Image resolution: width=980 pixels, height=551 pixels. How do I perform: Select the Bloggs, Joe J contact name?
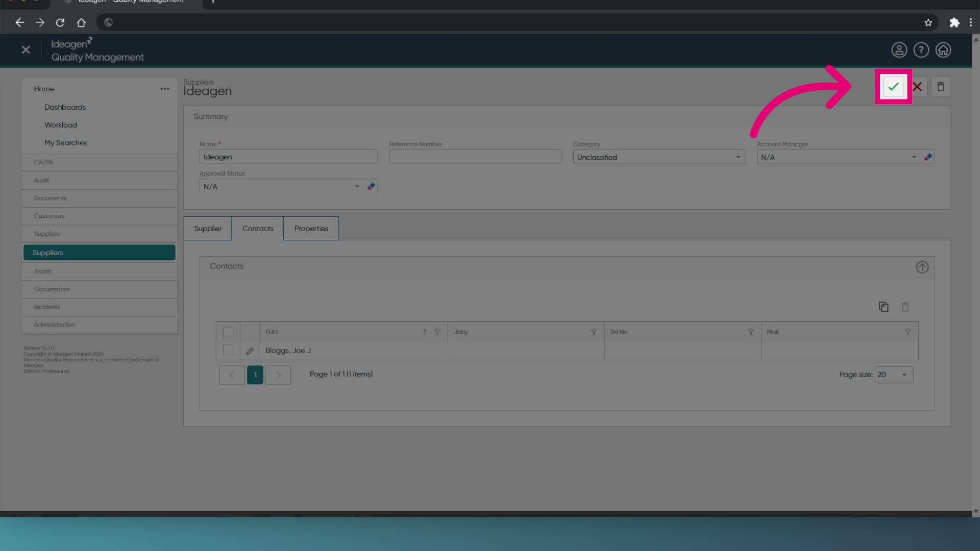[x=288, y=350]
